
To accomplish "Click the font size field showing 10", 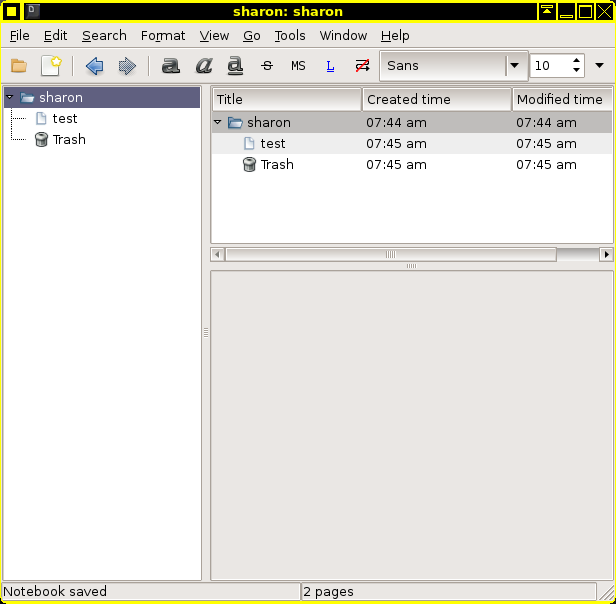I will click(550, 66).
